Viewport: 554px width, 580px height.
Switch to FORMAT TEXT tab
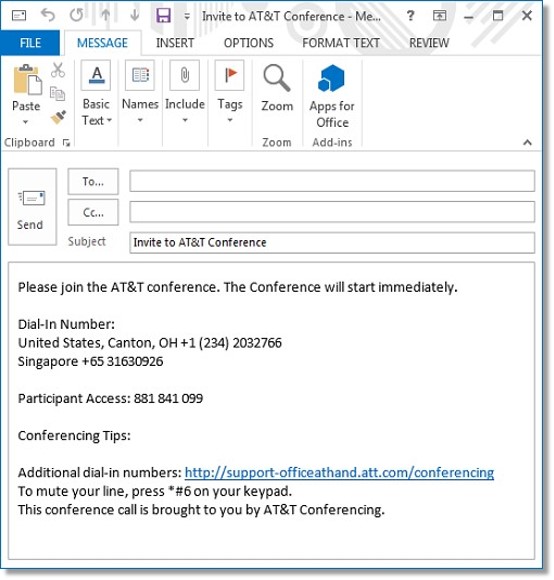341,43
